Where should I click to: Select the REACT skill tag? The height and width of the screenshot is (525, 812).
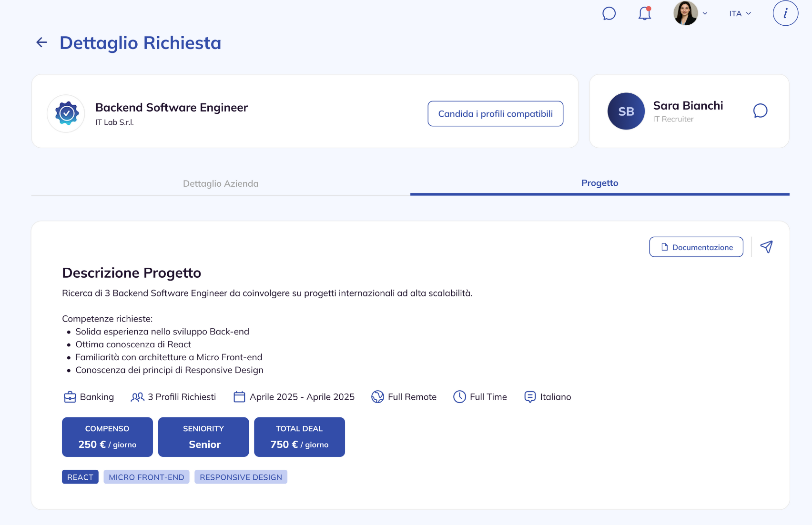(x=80, y=477)
